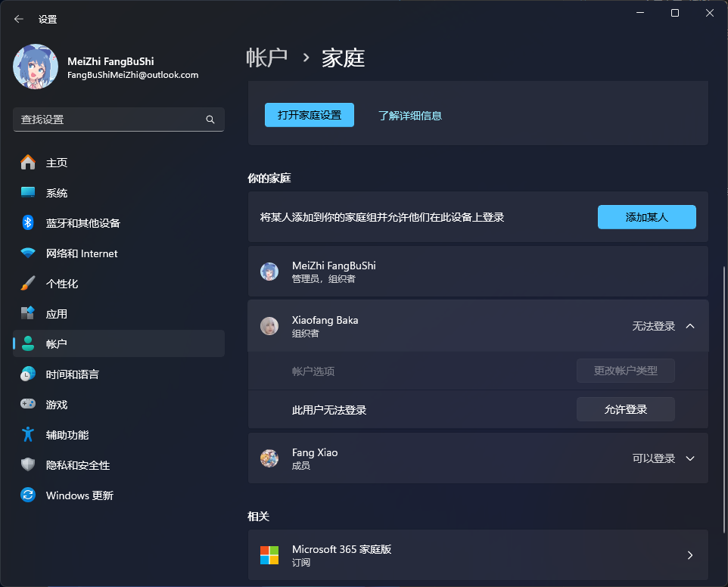This screenshot has height=587, width=728.
Task: Click the 帐户 breadcrumb in page header
Action: coord(267,58)
